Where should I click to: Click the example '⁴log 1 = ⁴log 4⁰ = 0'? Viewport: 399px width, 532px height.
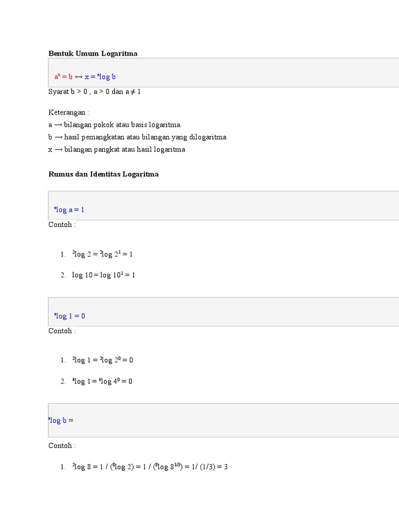(x=102, y=381)
